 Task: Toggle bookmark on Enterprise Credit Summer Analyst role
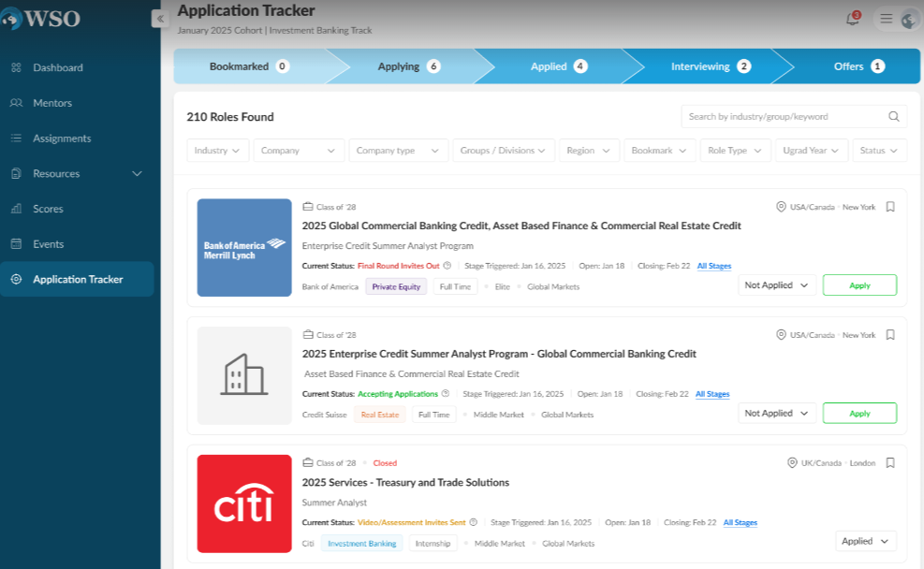(x=890, y=335)
